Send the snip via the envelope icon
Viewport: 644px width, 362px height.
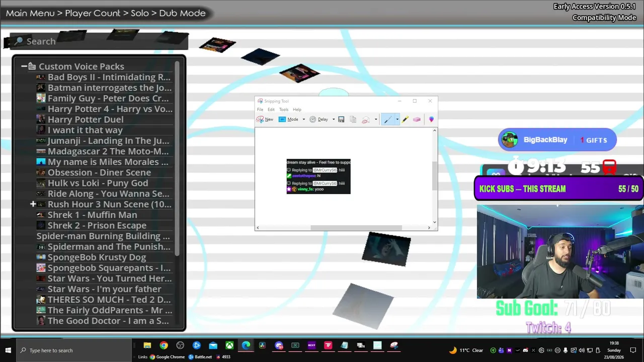(366, 119)
